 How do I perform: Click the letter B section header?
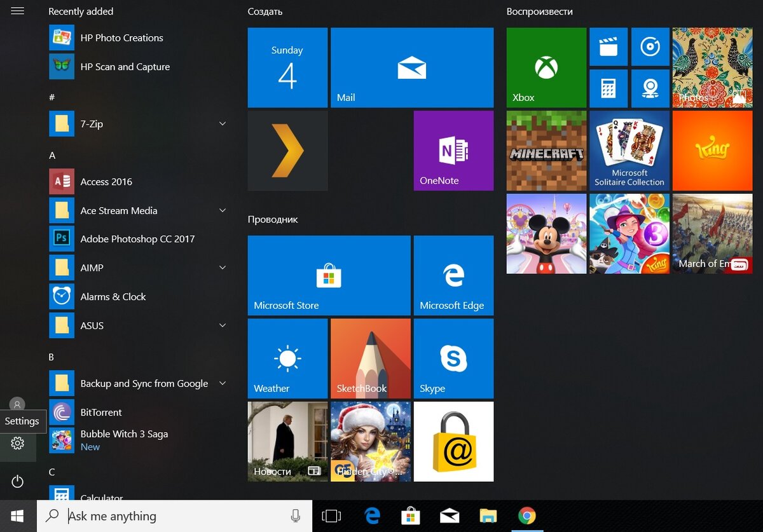(52, 357)
